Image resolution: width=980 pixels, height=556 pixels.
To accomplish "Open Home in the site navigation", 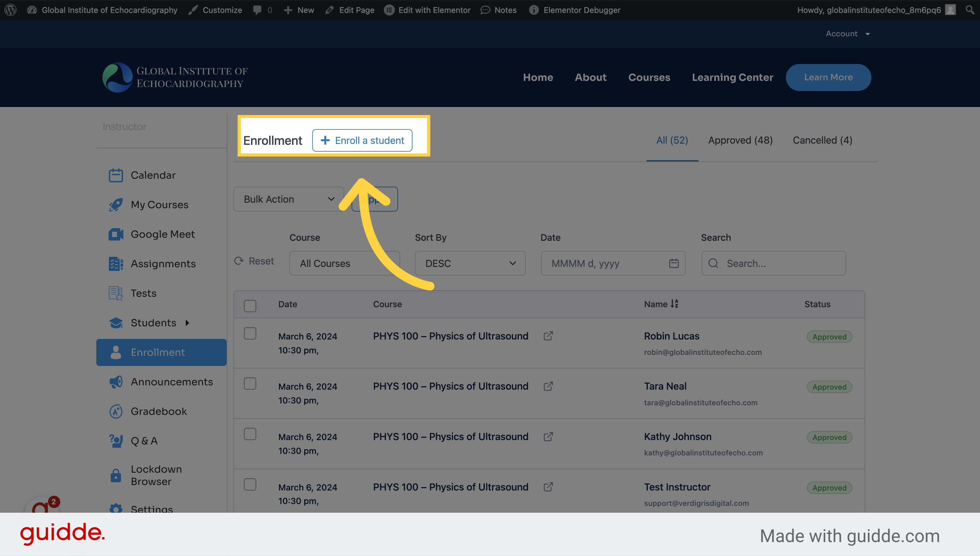I will [x=538, y=77].
